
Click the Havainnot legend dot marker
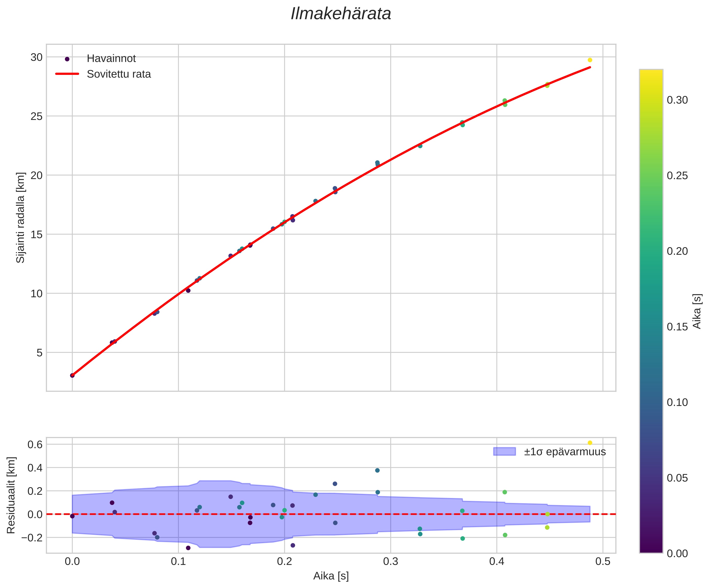67,59
